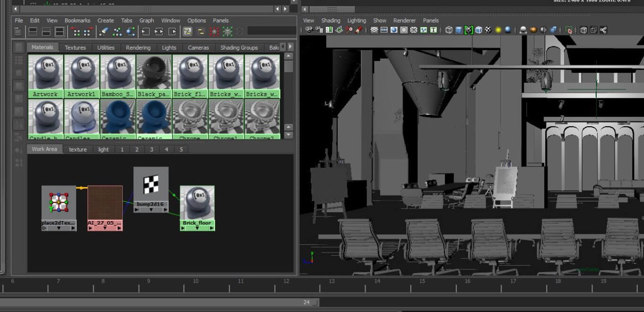Expand the Brick_floor node's bottom down arrow

198,228
